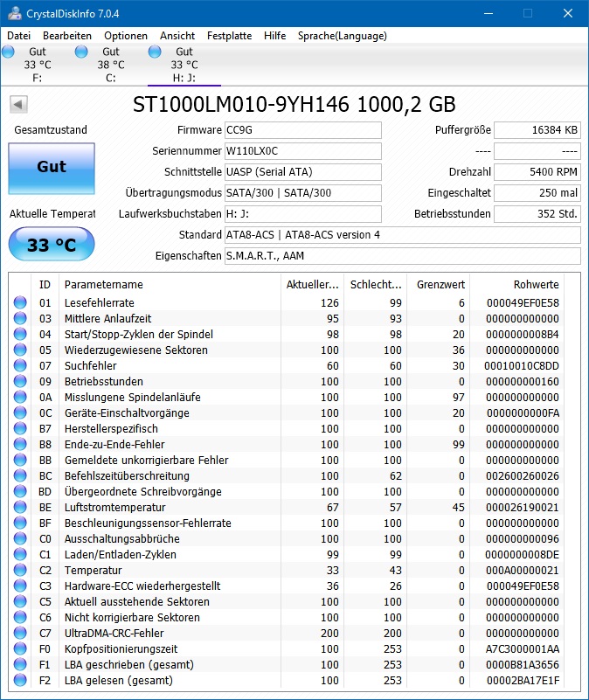Click the disk model title ST1000LM010-9YH146

coord(294,105)
